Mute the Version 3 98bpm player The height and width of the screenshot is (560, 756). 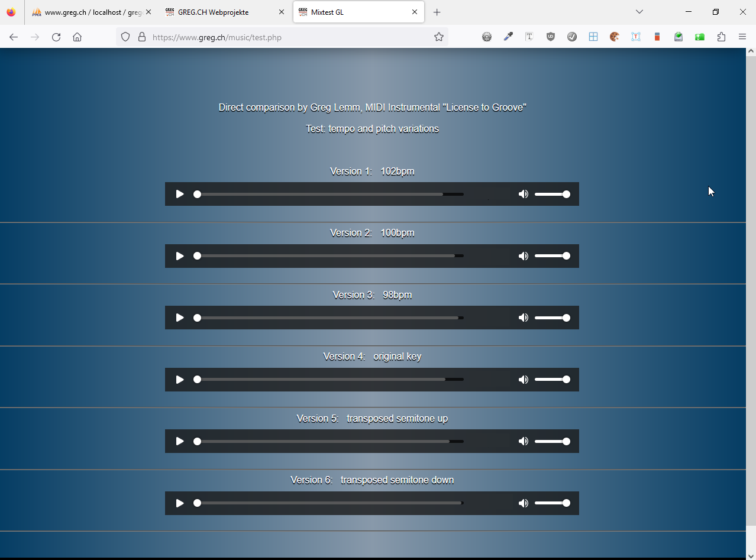(x=523, y=318)
